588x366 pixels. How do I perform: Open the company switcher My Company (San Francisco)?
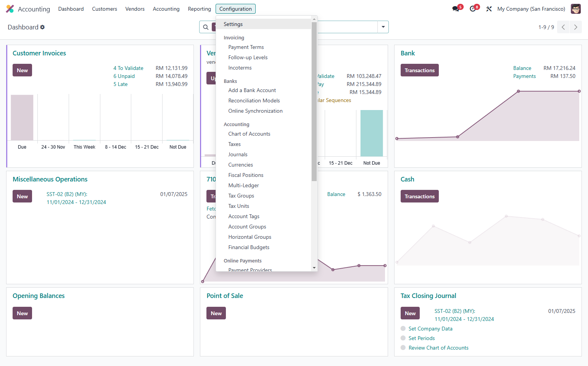(x=531, y=9)
